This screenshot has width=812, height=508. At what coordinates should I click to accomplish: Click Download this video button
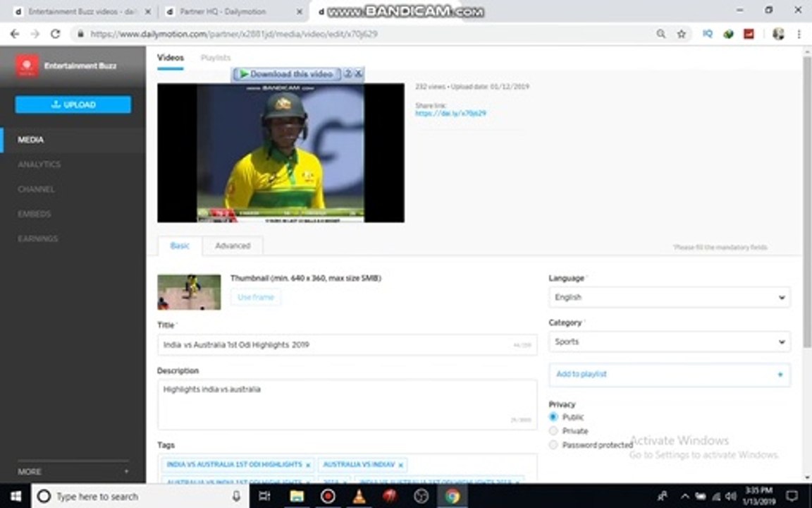point(287,74)
